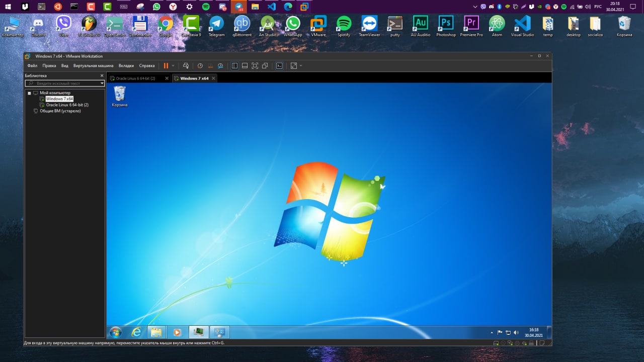Click the guest Action Center flag icon
Screen dimensions: 644x362
coord(500,332)
